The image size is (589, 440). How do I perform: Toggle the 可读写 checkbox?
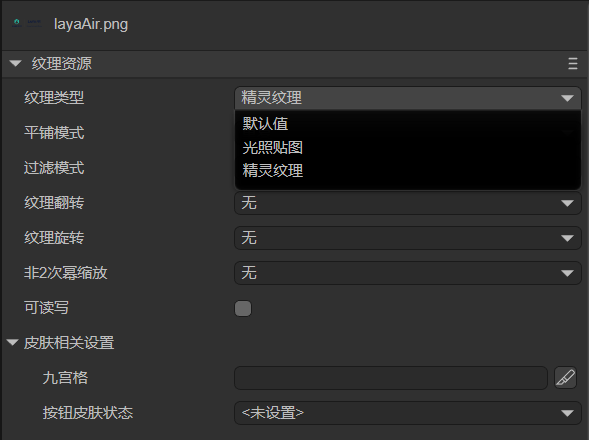tap(243, 308)
